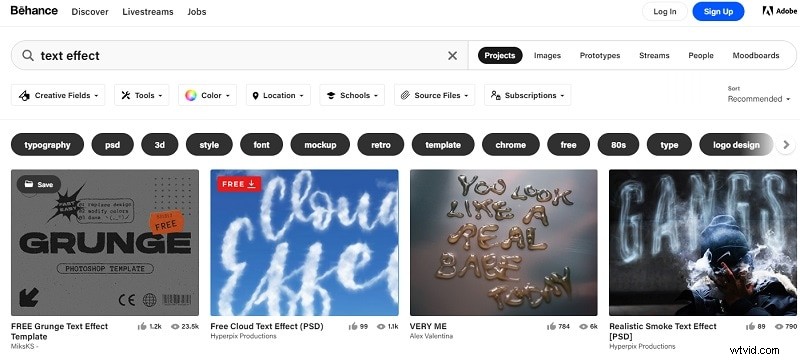The width and height of the screenshot is (800, 360).
Task: Open the Cloud Effect project thumbnail
Action: [305, 243]
